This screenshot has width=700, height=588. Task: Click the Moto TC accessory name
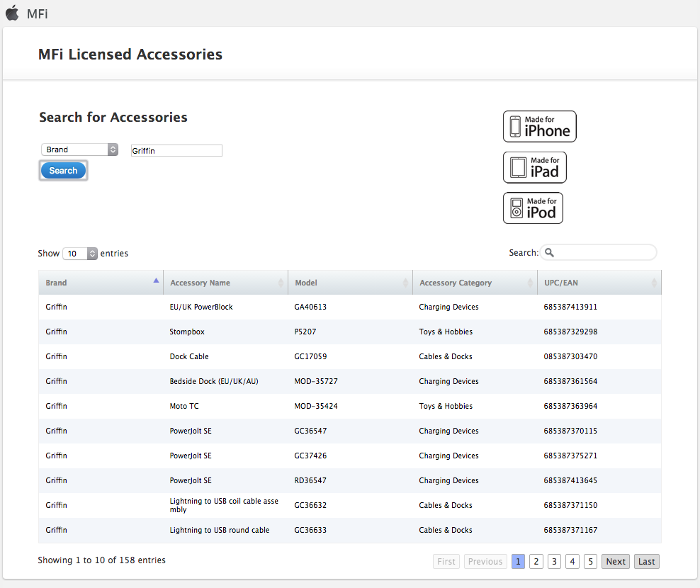[184, 407]
